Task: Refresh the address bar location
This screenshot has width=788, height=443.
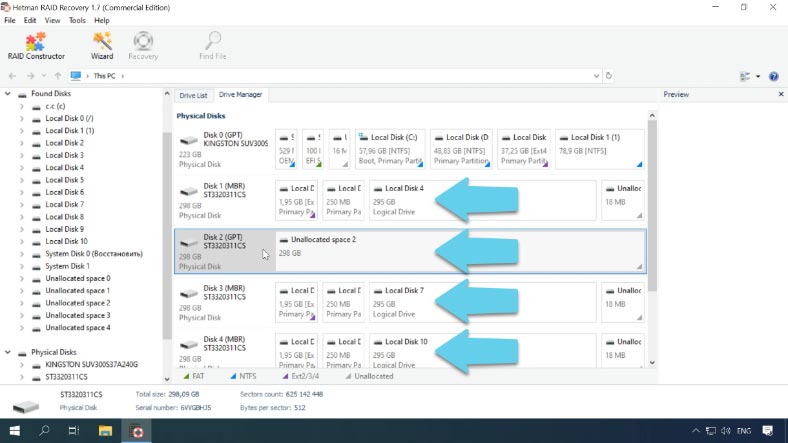Action: [609, 76]
